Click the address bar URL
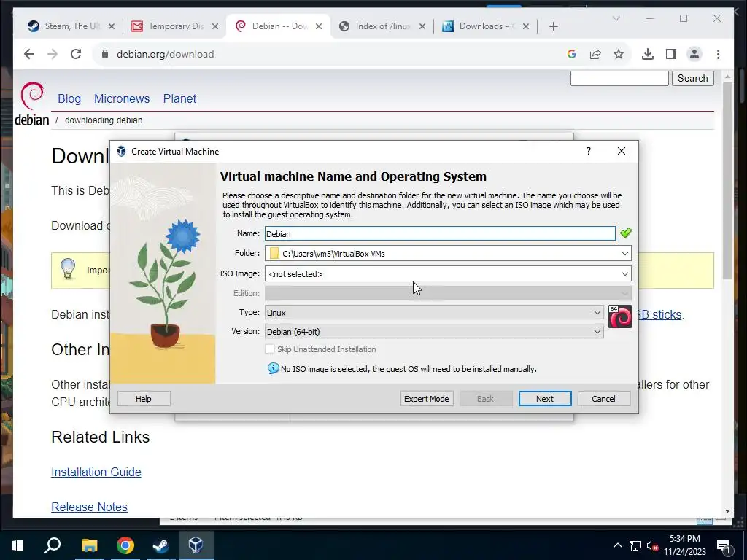The width and height of the screenshot is (747, 560). pyautogui.click(x=166, y=54)
